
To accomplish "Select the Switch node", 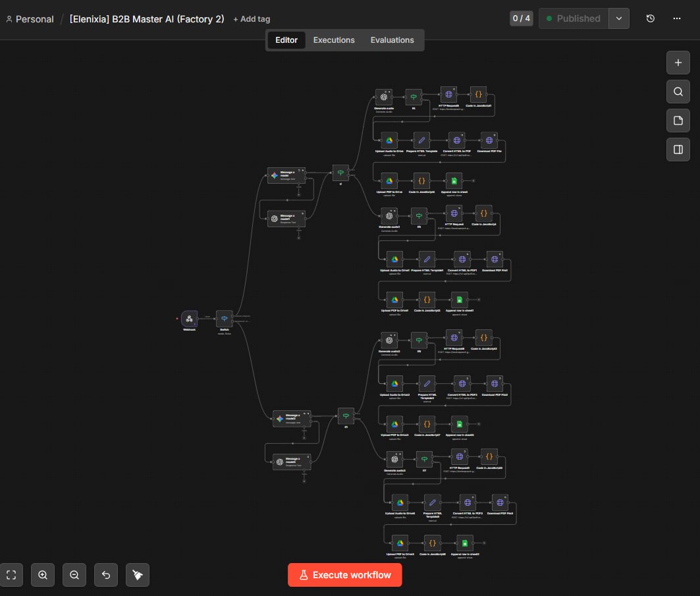I will click(224, 319).
